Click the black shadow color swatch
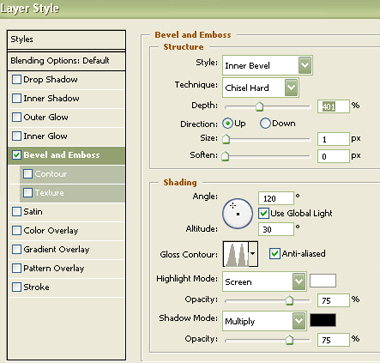The width and height of the screenshot is (380, 363). tap(323, 320)
